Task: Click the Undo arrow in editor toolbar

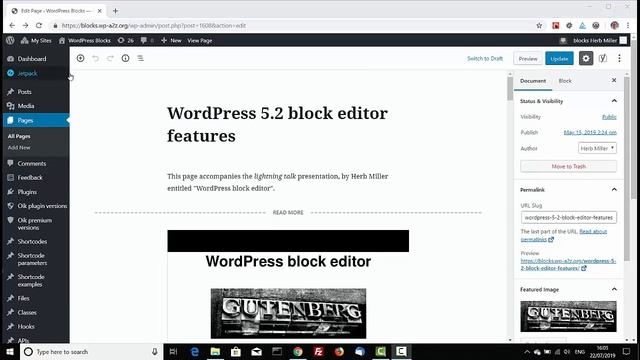Action: point(96,58)
